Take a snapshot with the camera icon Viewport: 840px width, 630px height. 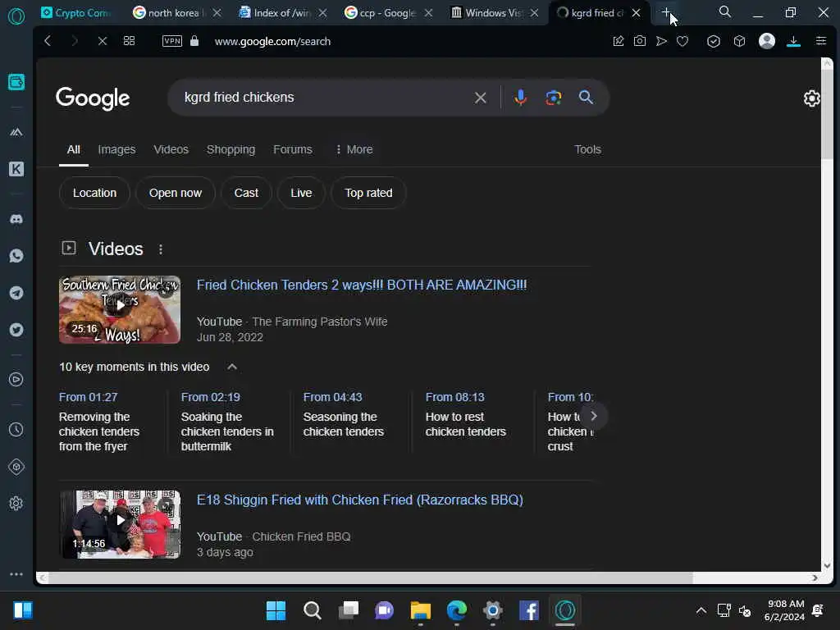[640, 41]
